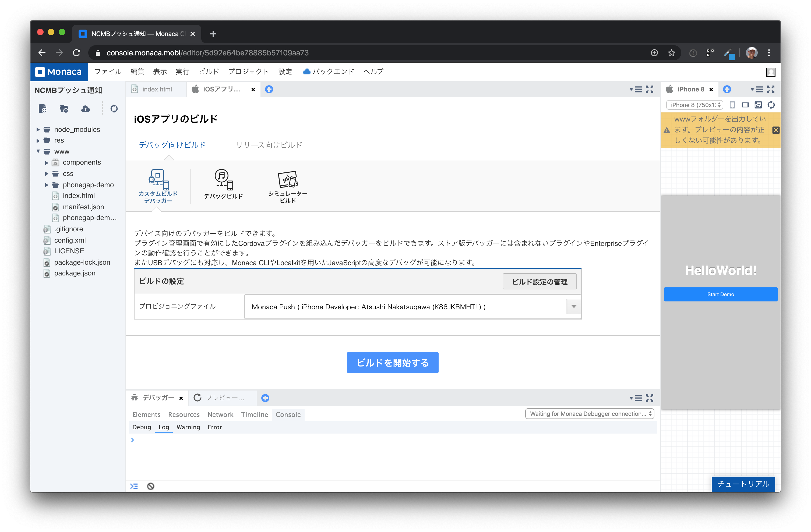811x532 pixels.
Task: Close the デバッガー tab
Action: pos(181,398)
